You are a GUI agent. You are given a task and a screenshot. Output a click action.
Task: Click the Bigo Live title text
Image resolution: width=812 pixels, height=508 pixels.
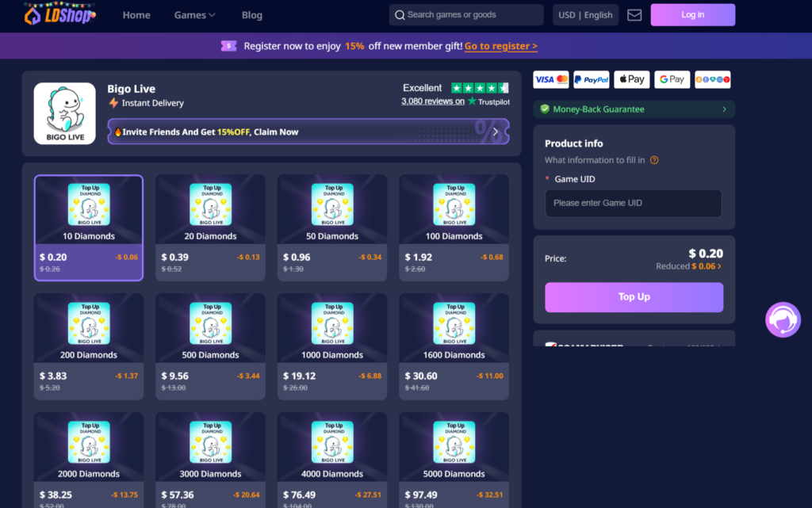131,89
